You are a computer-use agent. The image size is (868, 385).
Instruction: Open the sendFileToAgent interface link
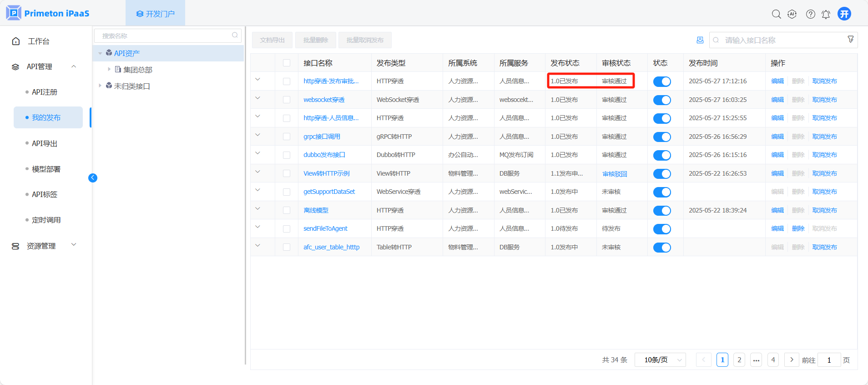(325, 228)
